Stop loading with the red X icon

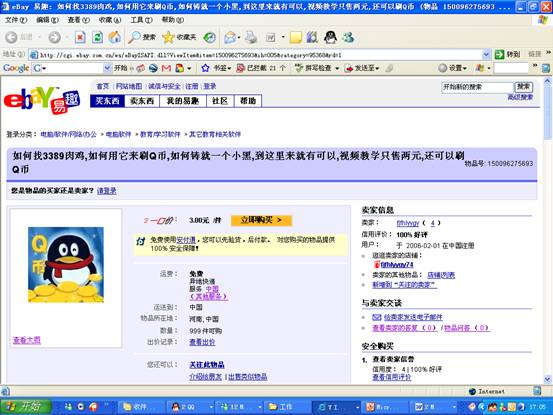pos(80,37)
